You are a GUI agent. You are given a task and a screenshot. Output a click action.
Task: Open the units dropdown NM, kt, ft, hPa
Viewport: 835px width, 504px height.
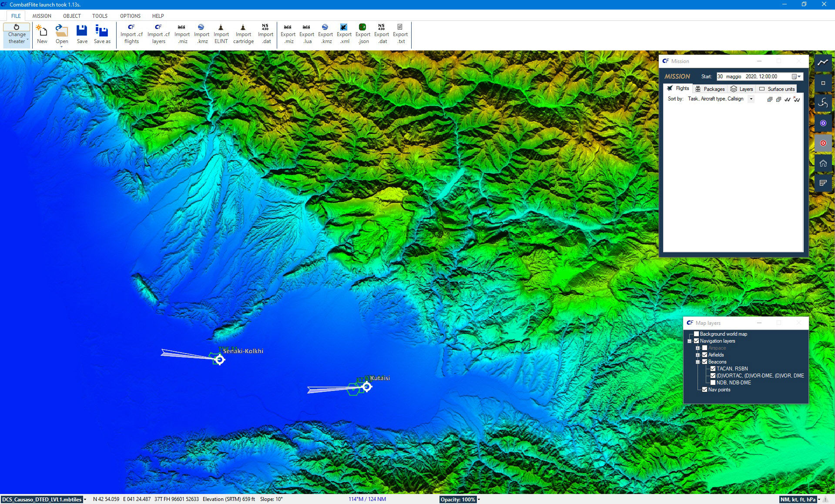coord(800,499)
